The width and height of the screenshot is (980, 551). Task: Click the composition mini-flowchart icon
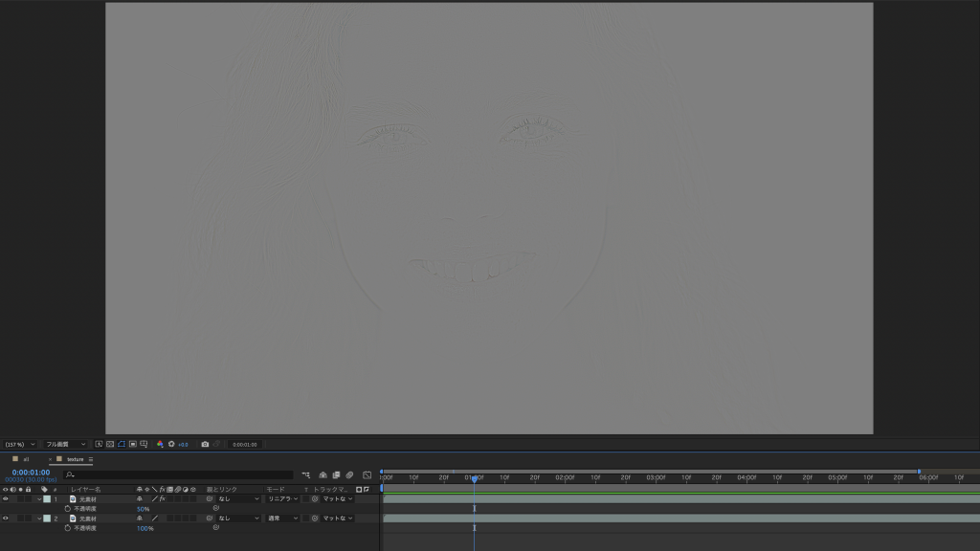coord(306,474)
